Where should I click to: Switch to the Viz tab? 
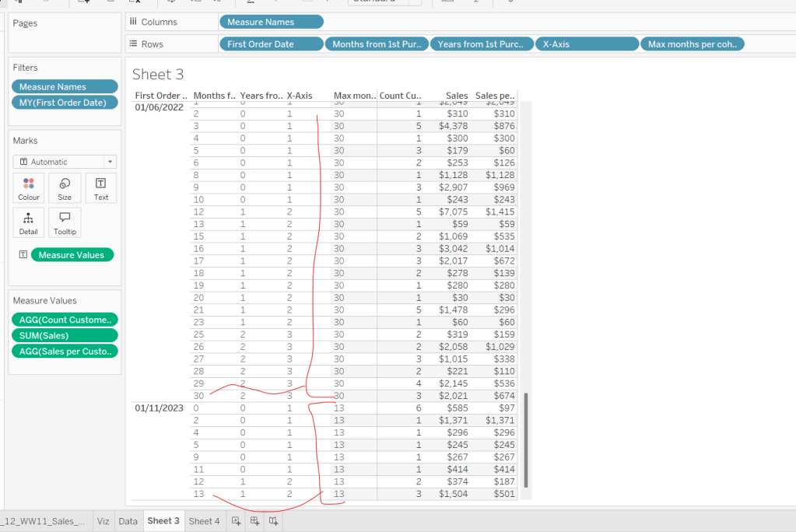tap(103, 521)
